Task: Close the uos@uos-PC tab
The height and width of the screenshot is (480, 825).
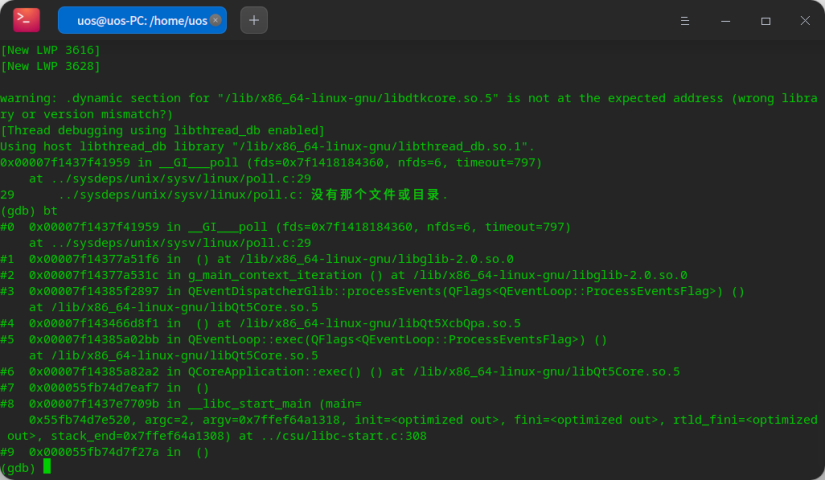Action: [x=215, y=20]
